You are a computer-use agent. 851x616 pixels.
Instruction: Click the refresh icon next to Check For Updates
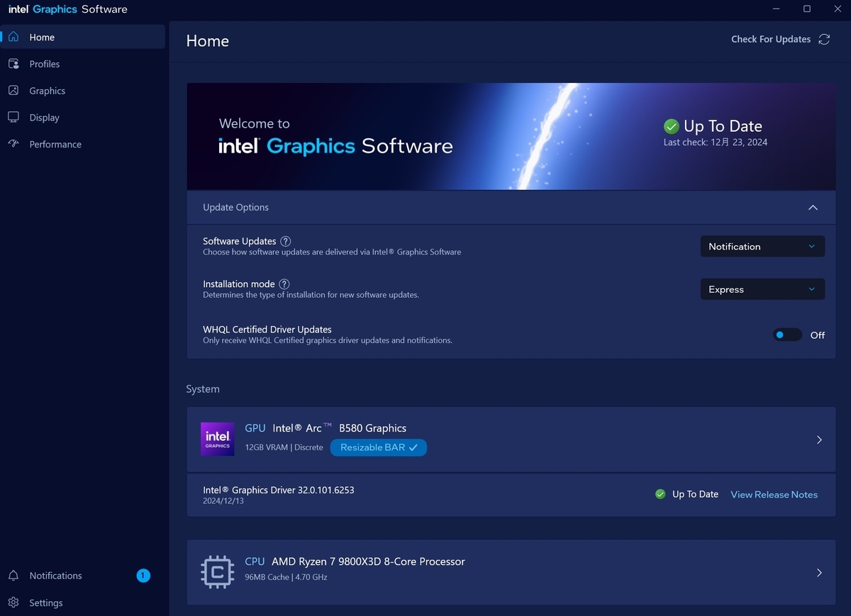click(x=824, y=39)
